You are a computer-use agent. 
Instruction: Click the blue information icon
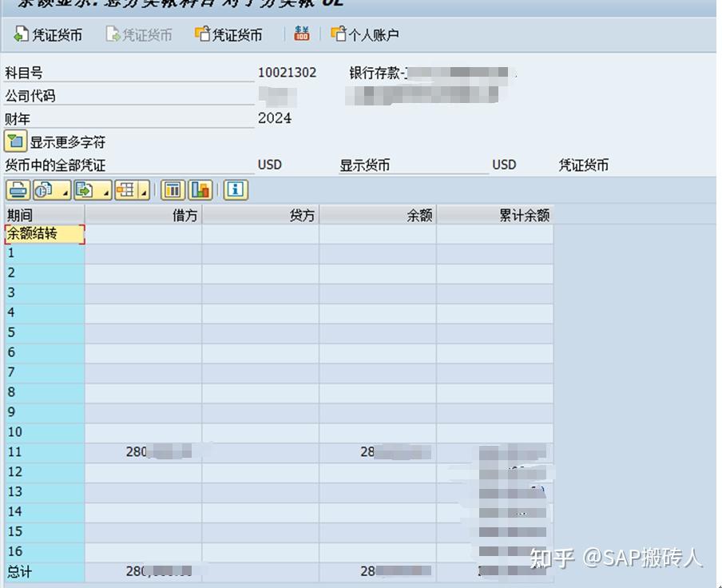pos(234,190)
